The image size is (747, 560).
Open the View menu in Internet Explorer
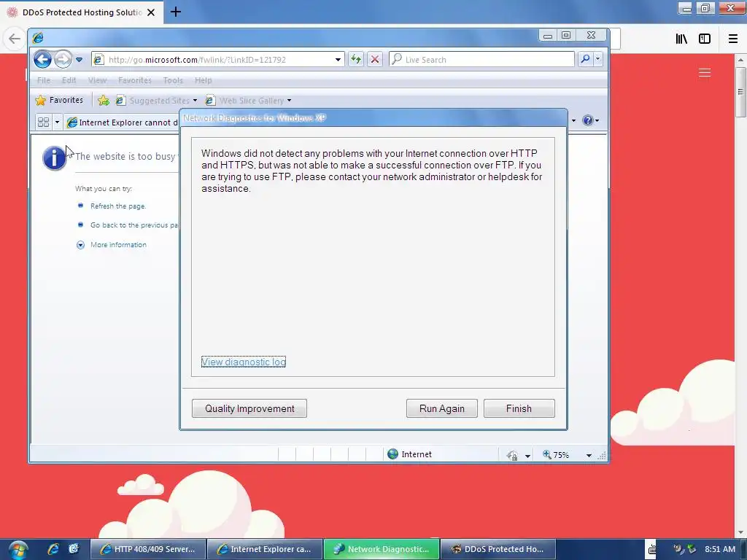[x=97, y=80]
